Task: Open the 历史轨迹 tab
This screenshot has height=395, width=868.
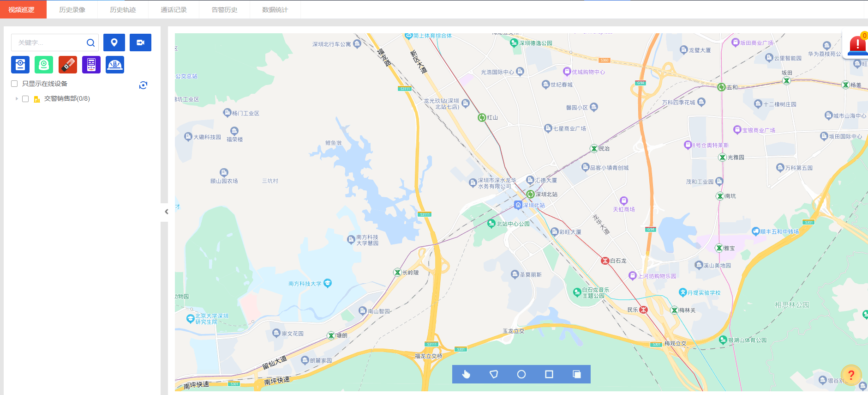Action: 123,10
